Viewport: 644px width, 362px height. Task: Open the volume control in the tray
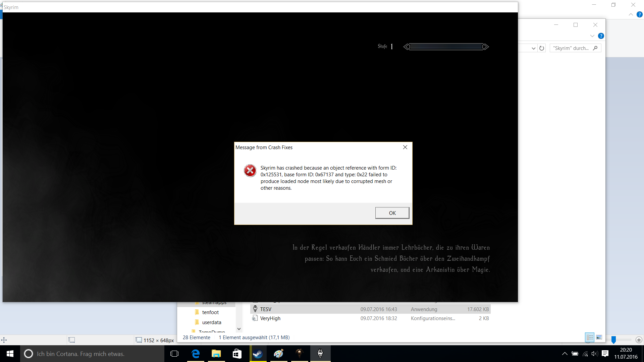pyautogui.click(x=595, y=354)
